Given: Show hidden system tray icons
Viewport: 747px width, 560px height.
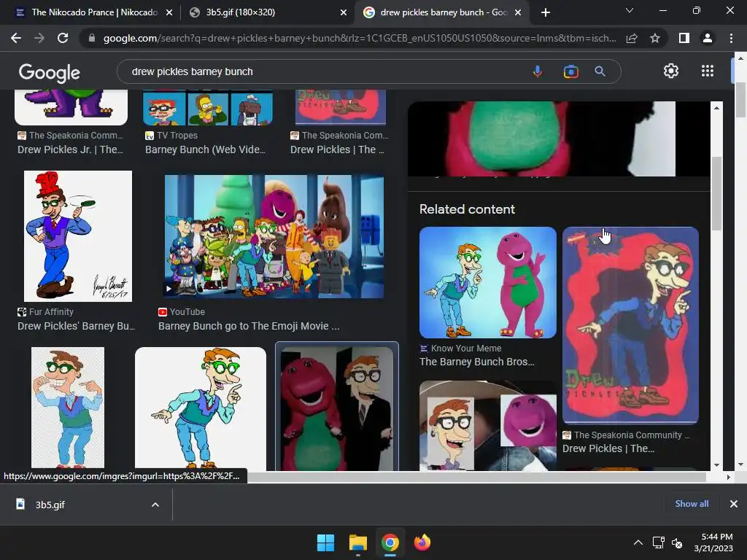Looking at the screenshot, I should [x=638, y=542].
